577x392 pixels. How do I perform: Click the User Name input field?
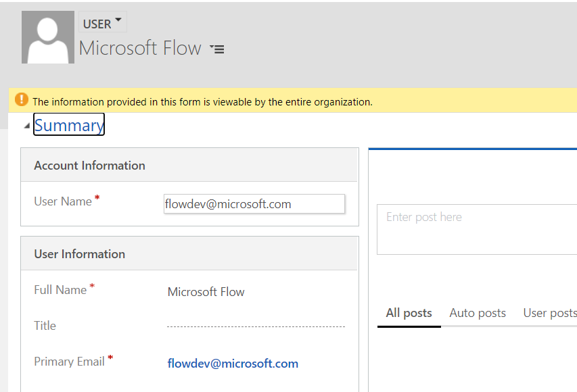254,203
